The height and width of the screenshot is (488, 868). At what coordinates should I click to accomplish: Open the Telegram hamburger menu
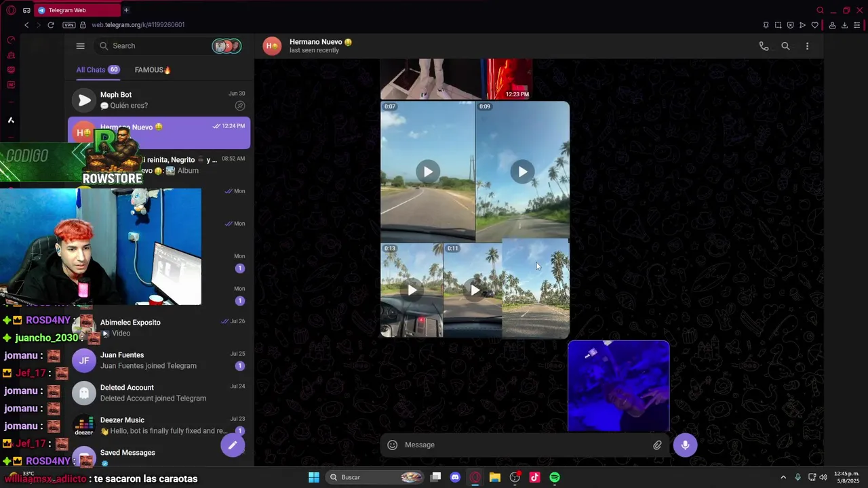[80, 46]
